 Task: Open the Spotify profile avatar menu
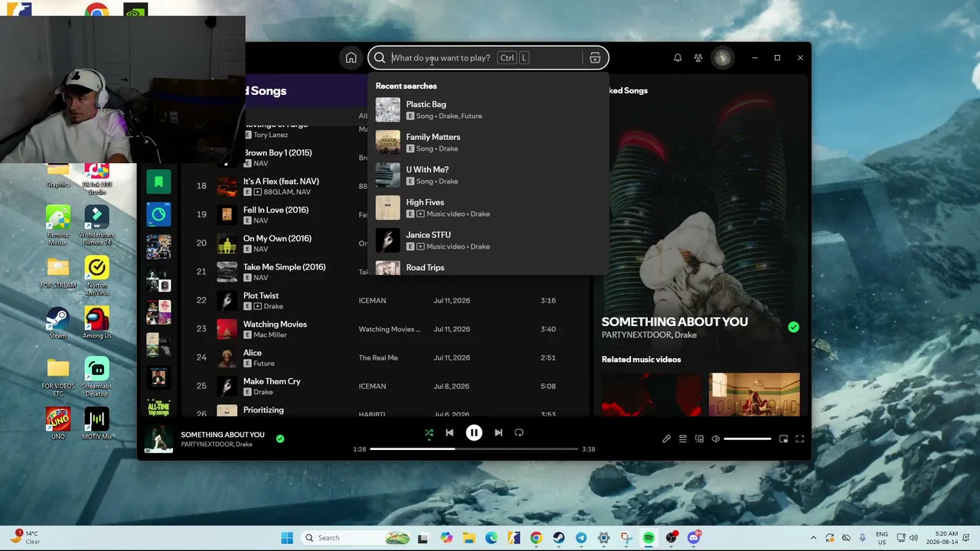723,57
